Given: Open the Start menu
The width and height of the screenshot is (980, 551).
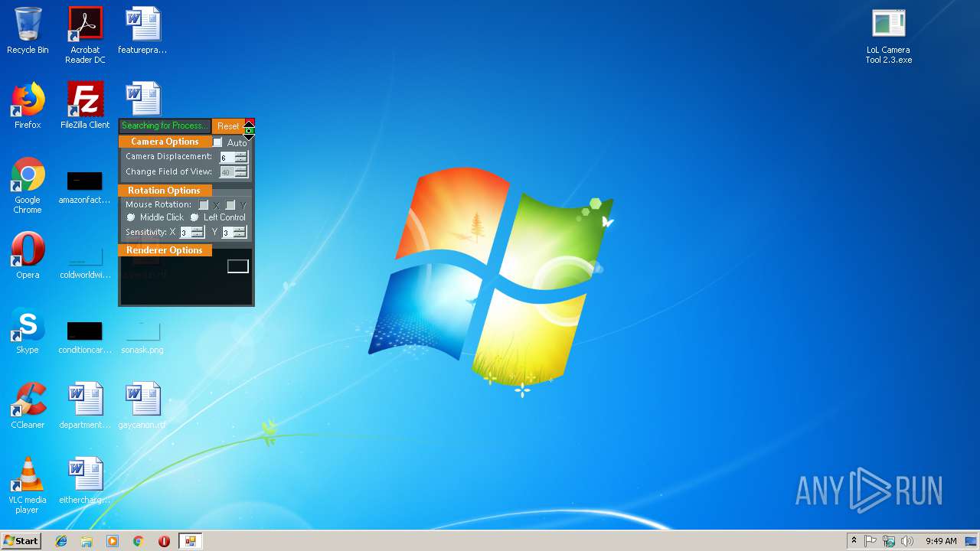Looking at the screenshot, I should (x=21, y=541).
